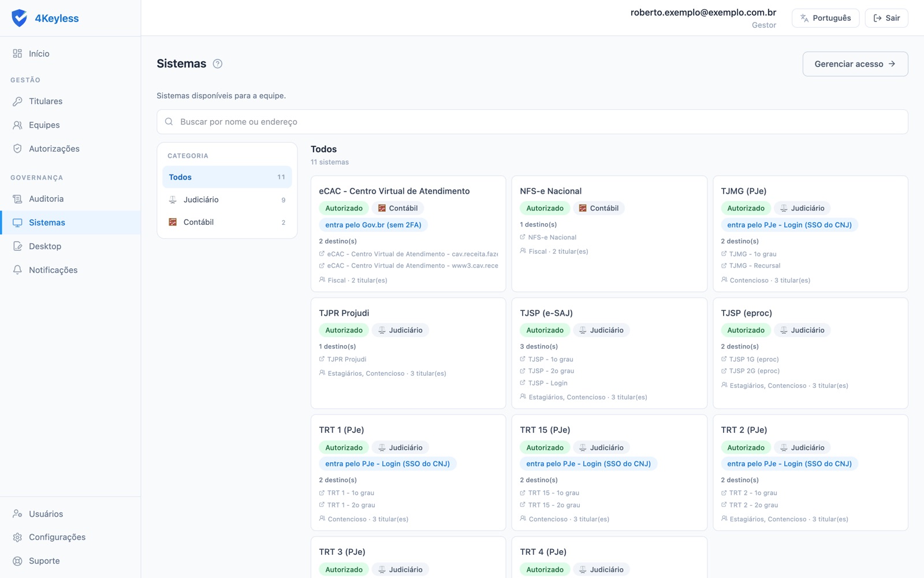
Task: Click the eCAC card title
Action: pyautogui.click(x=394, y=191)
